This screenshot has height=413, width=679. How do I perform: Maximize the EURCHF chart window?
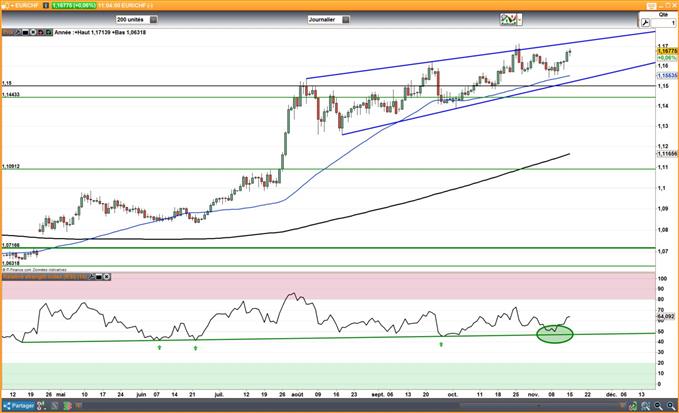pyautogui.click(x=667, y=6)
